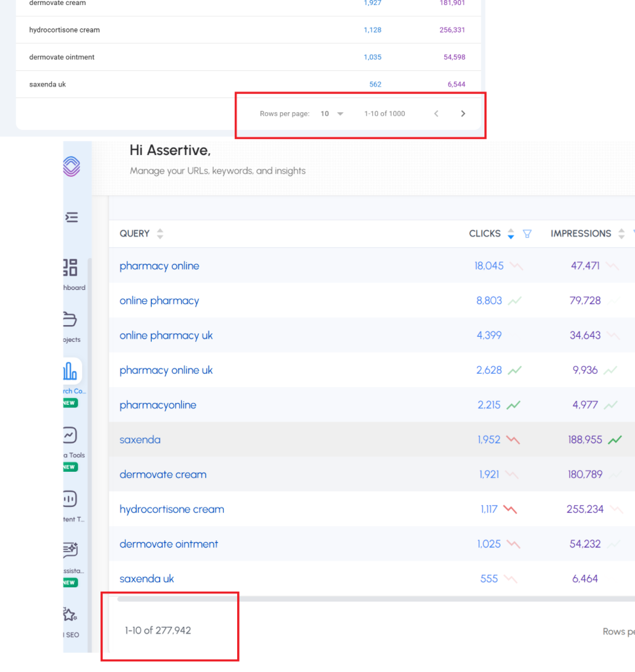Image resolution: width=635 pixels, height=672 pixels.
Task: Click the 'hydrocortisone cream' query link
Action: pos(172,509)
